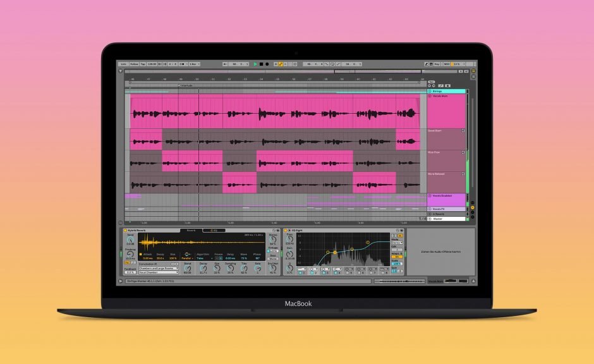This screenshot has width=594, height=364.
Task: Adjust the Dry/Wet knob on Hybrid Reverb
Action: [x=273, y=268]
